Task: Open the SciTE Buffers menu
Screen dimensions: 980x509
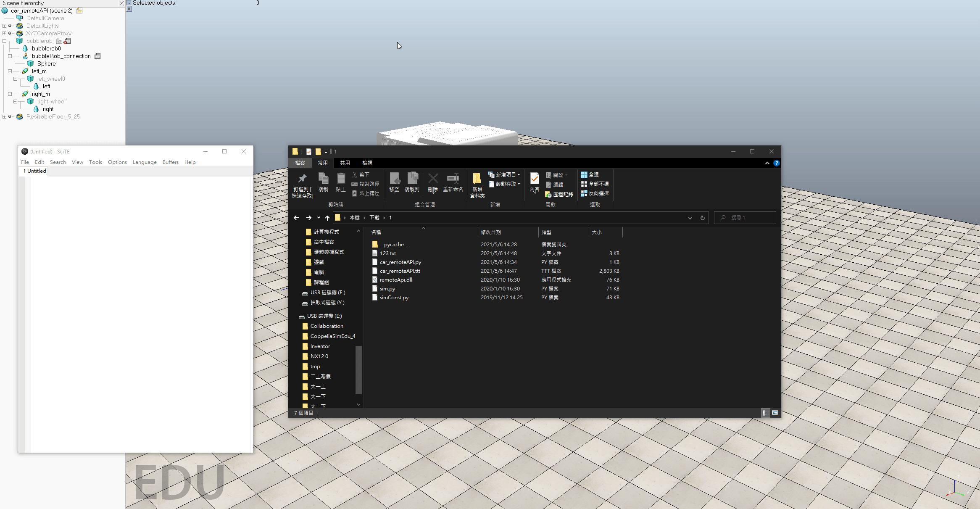Action: [x=171, y=162]
